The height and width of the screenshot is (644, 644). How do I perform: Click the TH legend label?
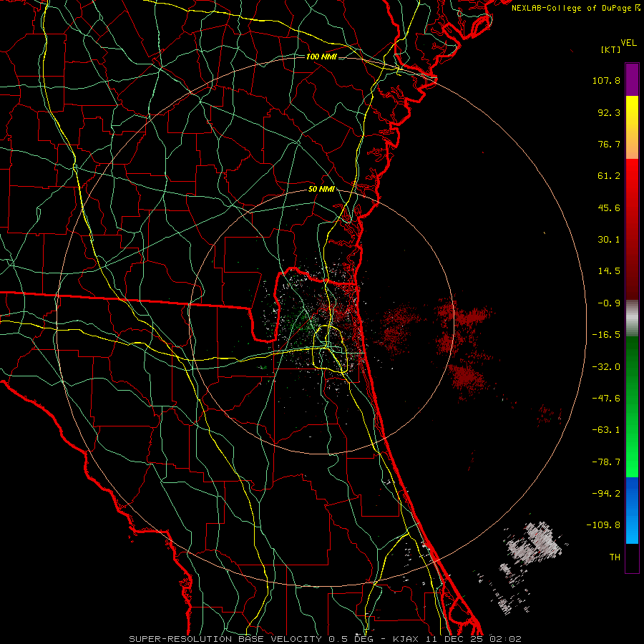click(615, 557)
